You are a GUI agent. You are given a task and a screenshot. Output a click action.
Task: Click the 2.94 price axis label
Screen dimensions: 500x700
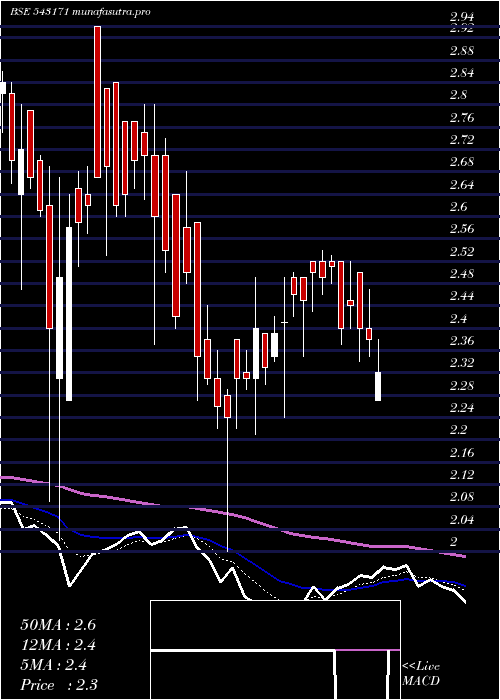[462, 17]
